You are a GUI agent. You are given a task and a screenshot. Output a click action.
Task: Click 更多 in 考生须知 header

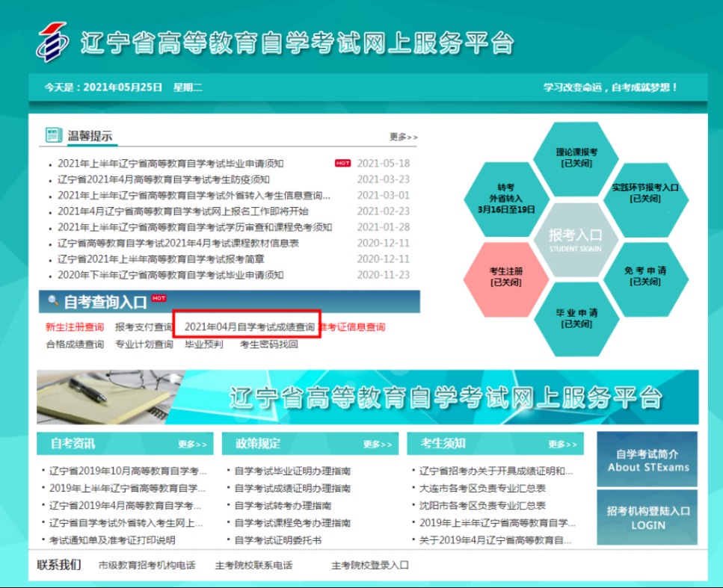[562, 445]
